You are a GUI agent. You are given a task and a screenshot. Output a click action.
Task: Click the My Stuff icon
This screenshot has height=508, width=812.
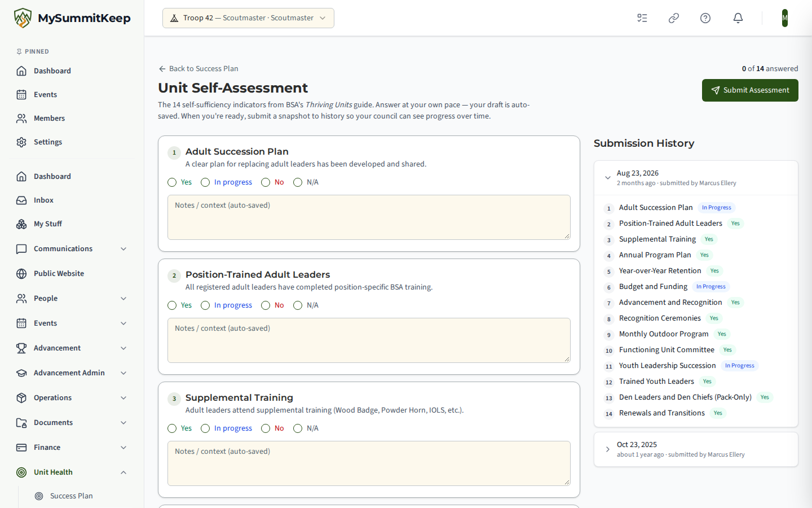pos(21,224)
